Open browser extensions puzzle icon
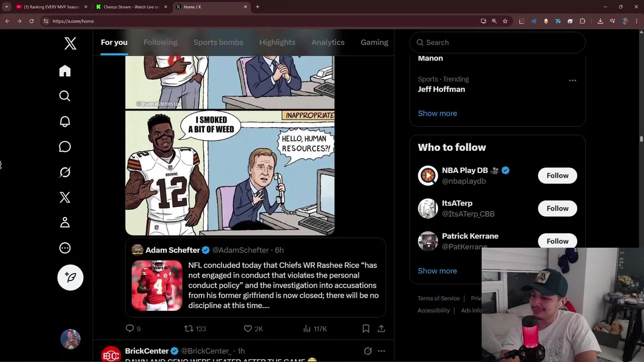Screen dimensions: 644x362 583,21
